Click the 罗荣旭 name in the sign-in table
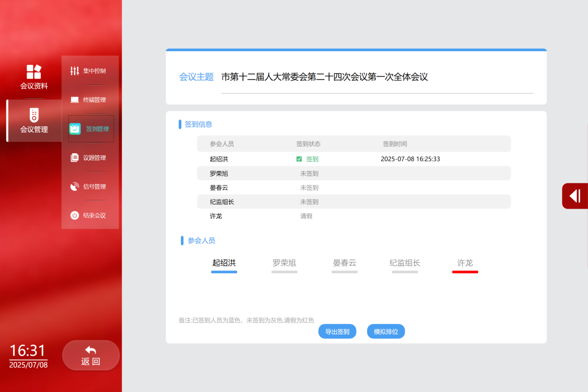The height and width of the screenshot is (392, 588). pos(219,174)
